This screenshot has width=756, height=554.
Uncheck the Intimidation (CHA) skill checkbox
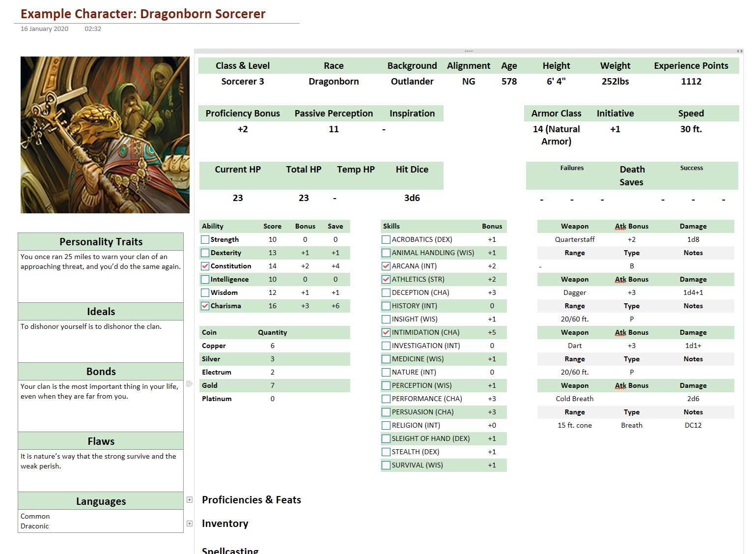click(x=386, y=333)
